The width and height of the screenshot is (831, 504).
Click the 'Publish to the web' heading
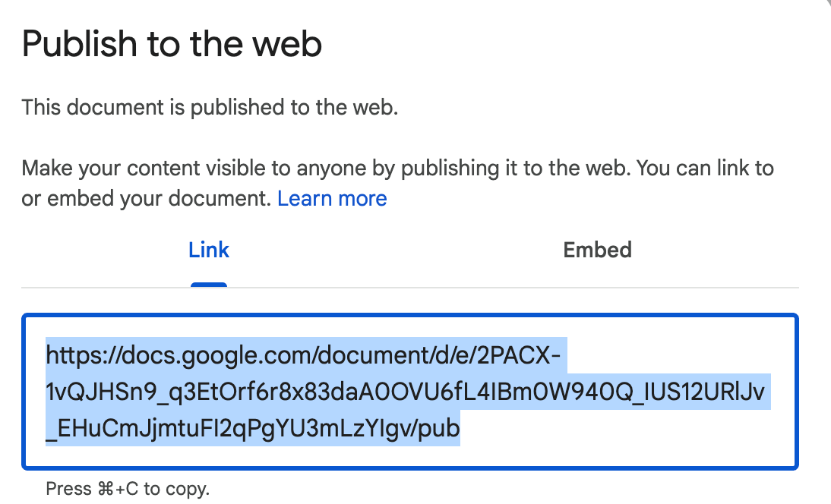coord(172,45)
